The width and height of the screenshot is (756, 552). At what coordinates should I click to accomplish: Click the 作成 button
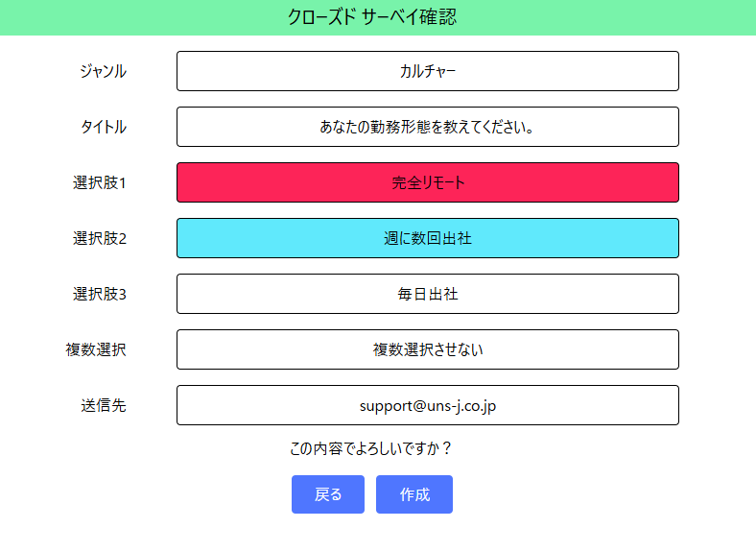[x=414, y=494]
